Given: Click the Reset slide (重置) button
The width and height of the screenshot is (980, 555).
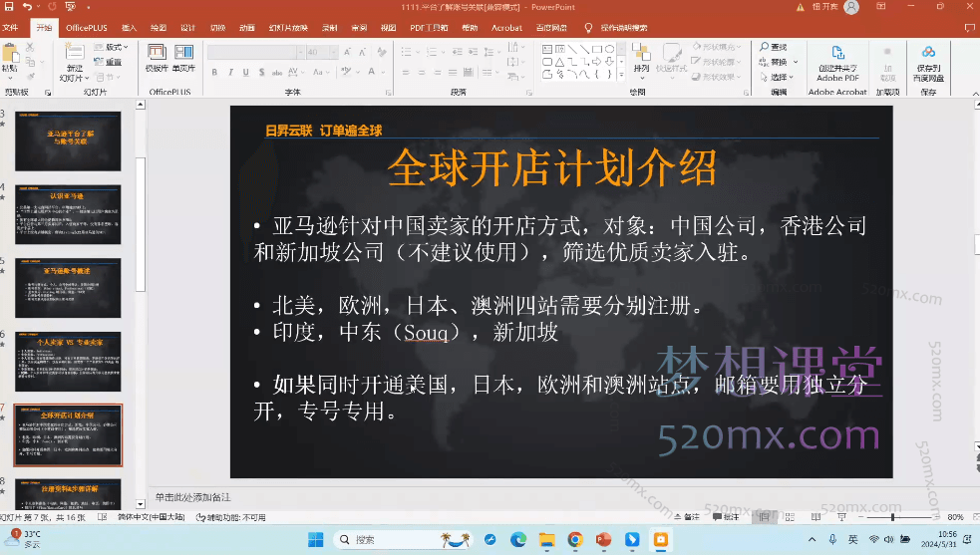Looking at the screenshot, I should tap(108, 62).
